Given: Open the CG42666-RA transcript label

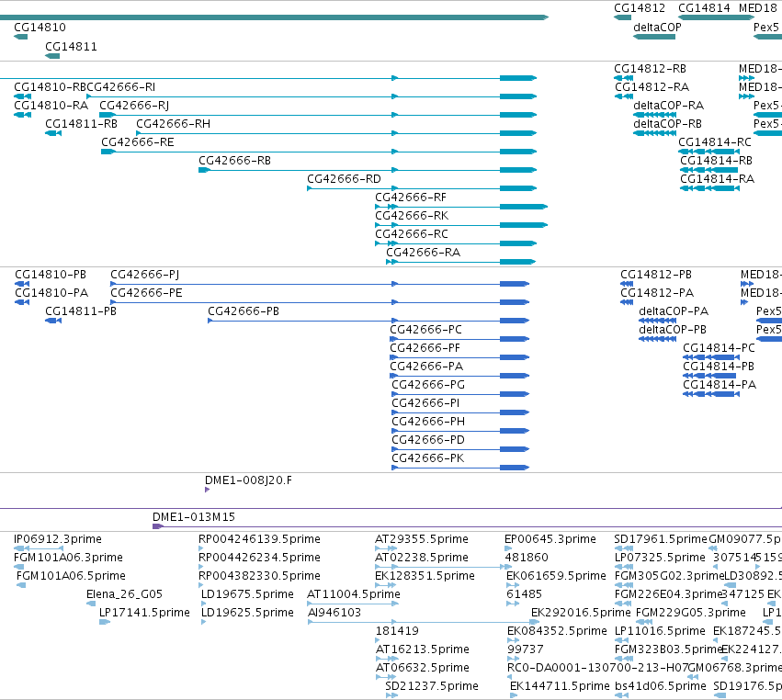Looking at the screenshot, I should (424, 253).
